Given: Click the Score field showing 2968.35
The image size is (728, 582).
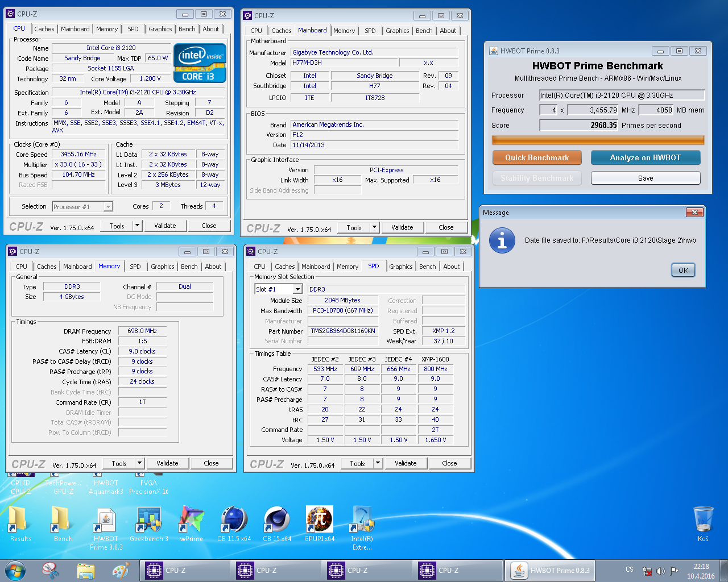Looking at the screenshot, I should [x=578, y=125].
